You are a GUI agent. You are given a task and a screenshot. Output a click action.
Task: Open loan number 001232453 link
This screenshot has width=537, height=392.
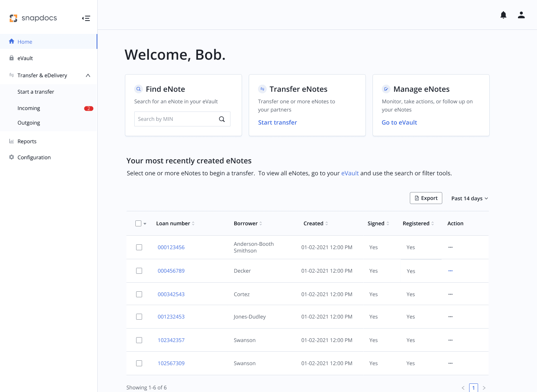[x=171, y=317]
